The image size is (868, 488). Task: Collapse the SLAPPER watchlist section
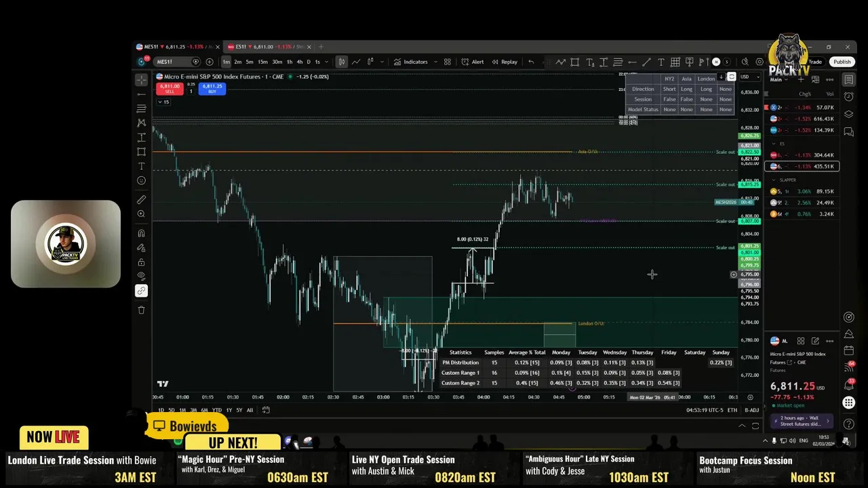(x=774, y=180)
